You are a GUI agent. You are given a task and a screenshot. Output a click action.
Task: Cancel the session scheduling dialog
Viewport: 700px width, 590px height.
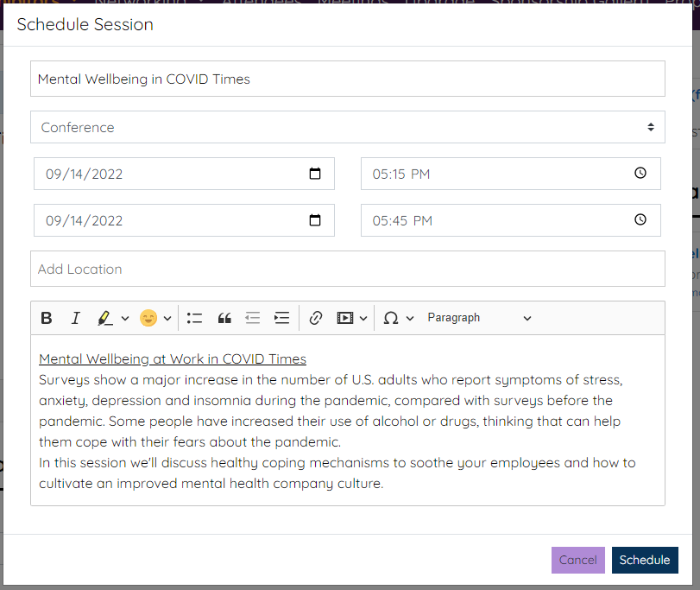[x=577, y=560]
